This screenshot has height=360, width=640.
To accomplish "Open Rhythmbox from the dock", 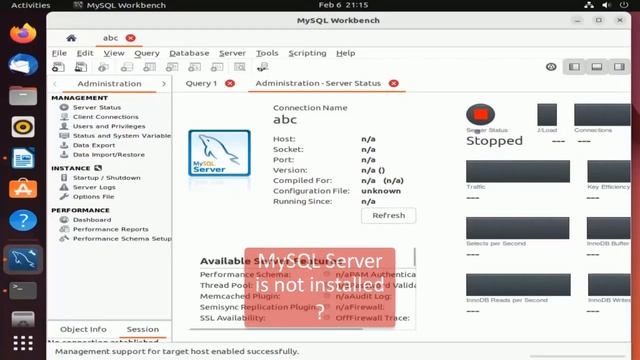I will click(x=23, y=127).
